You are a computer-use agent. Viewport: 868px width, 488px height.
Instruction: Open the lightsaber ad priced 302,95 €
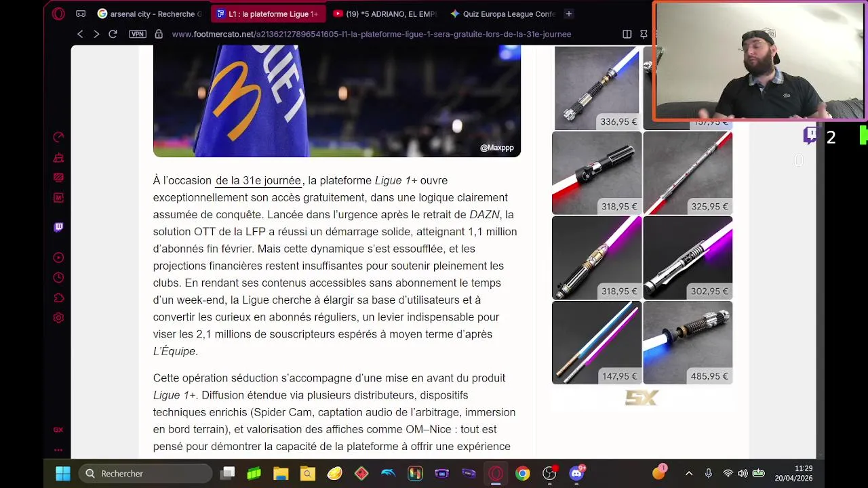coord(688,258)
